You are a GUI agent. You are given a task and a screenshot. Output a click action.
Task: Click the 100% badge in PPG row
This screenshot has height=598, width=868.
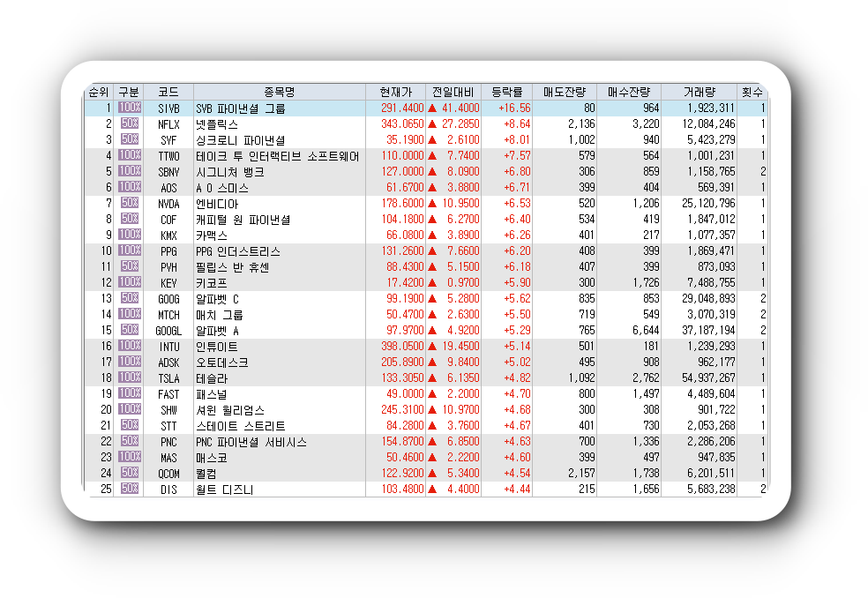click(130, 250)
